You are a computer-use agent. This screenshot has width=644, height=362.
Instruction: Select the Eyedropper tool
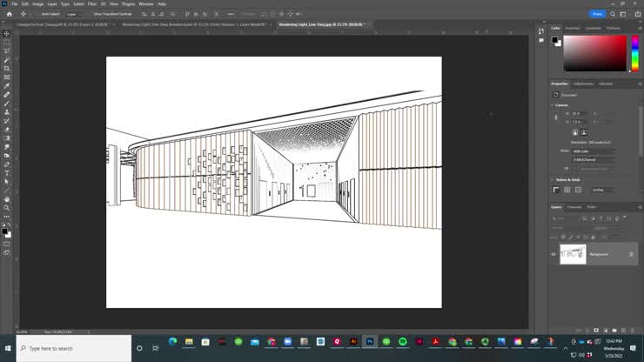(x=7, y=86)
